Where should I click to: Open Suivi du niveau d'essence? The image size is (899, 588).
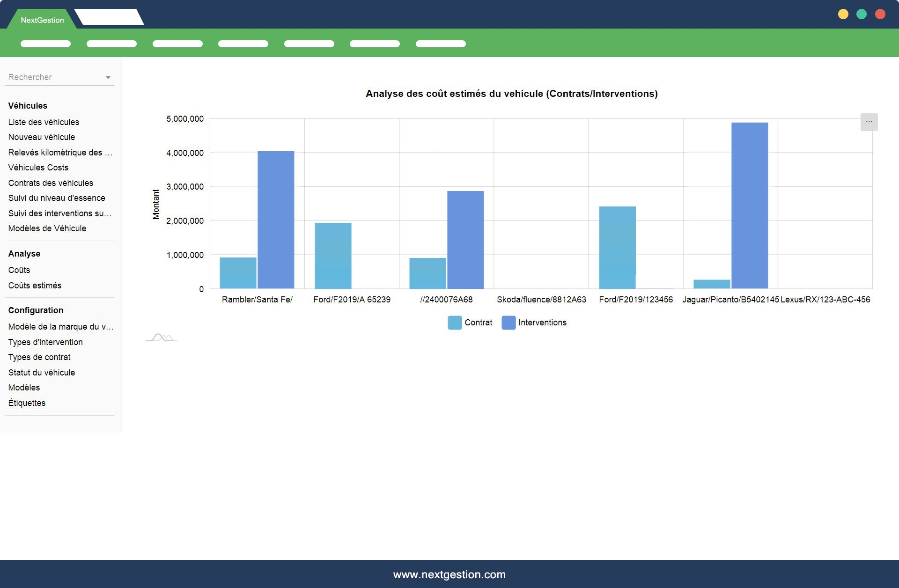pos(57,198)
